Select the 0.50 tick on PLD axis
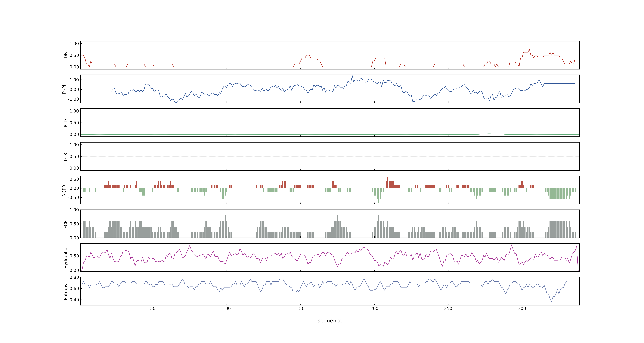 (x=74, y=123)
